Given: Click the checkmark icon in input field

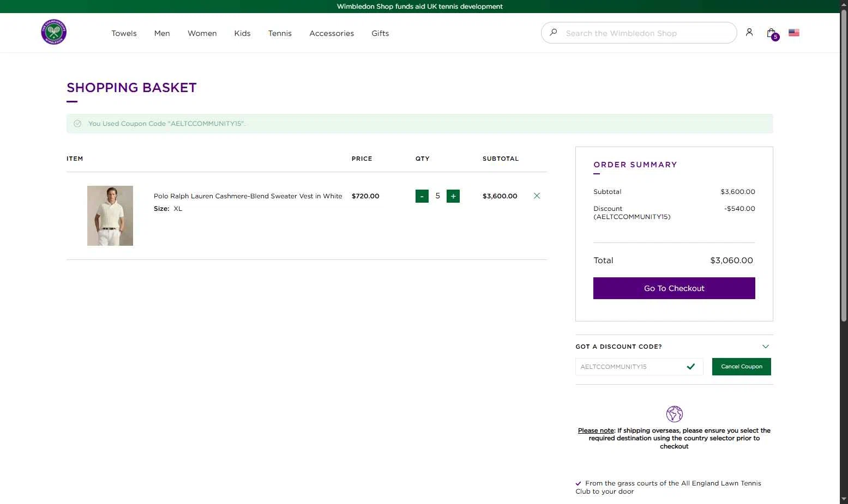Looking at the screenshot, I should [691, 367].
